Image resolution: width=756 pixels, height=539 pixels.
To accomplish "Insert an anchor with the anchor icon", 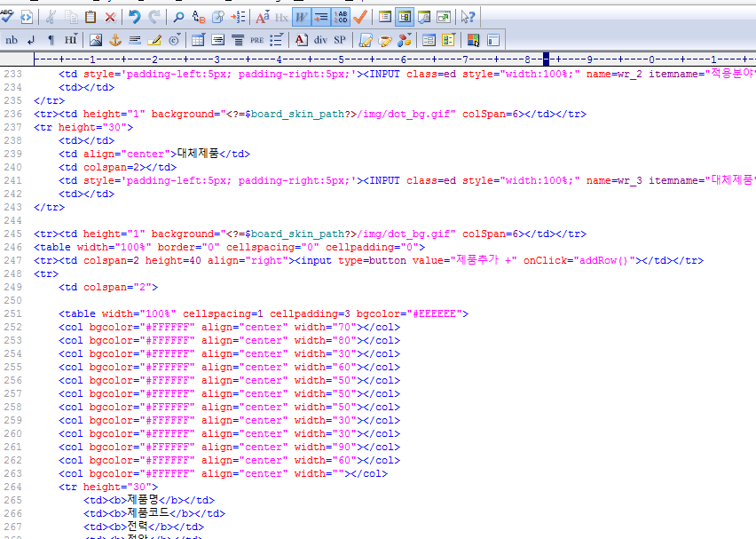I will click(x=115, y=40).
